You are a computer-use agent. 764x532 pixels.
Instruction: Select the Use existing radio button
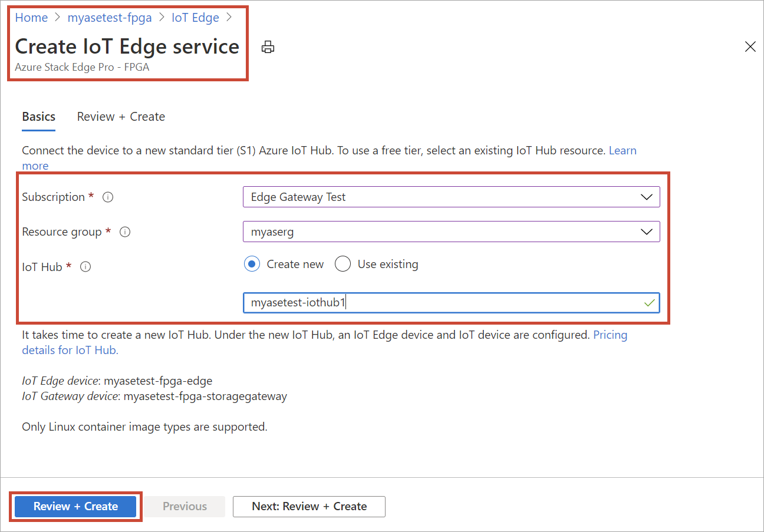tap(343, 265)
